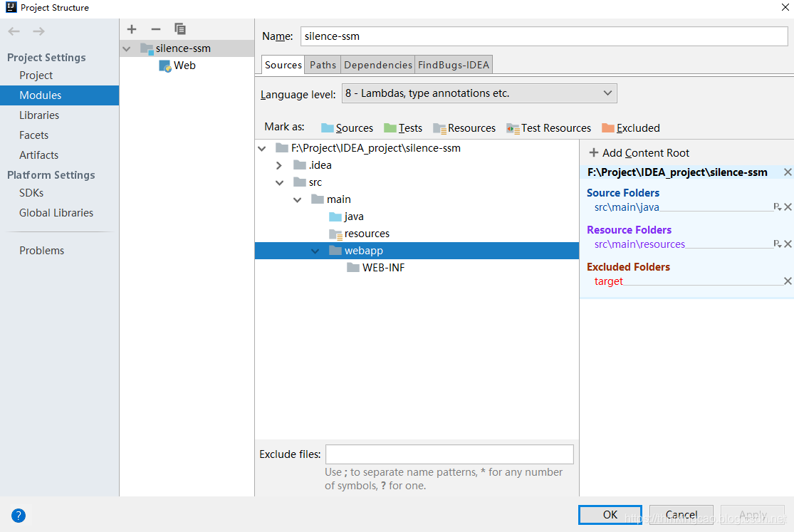
Task: Click the remove module minus icon
Action: coord(155,29)
